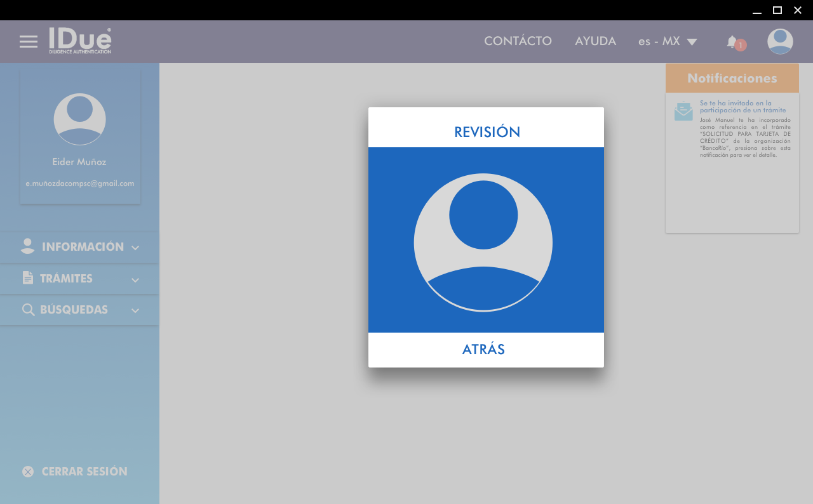This screenshot has width=813, height=504.
Task: Open the trámite invitation notification title
Action: tap(742, 107)
